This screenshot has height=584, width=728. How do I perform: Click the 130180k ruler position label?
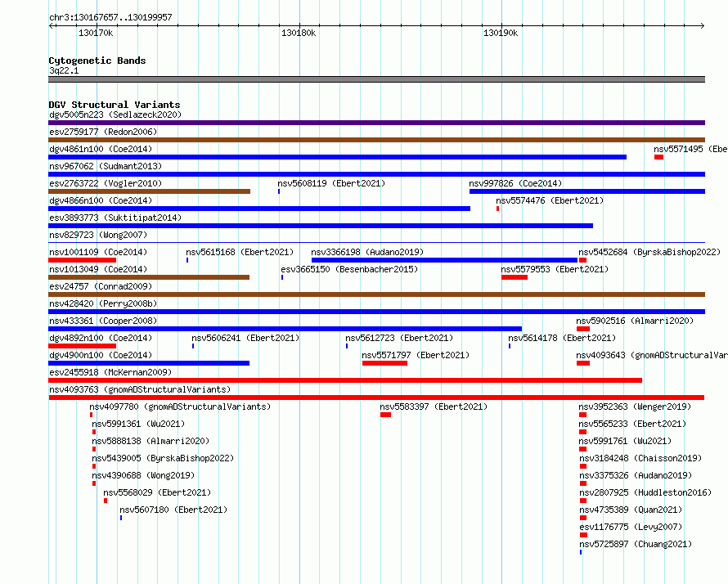[x=299, y=33]
